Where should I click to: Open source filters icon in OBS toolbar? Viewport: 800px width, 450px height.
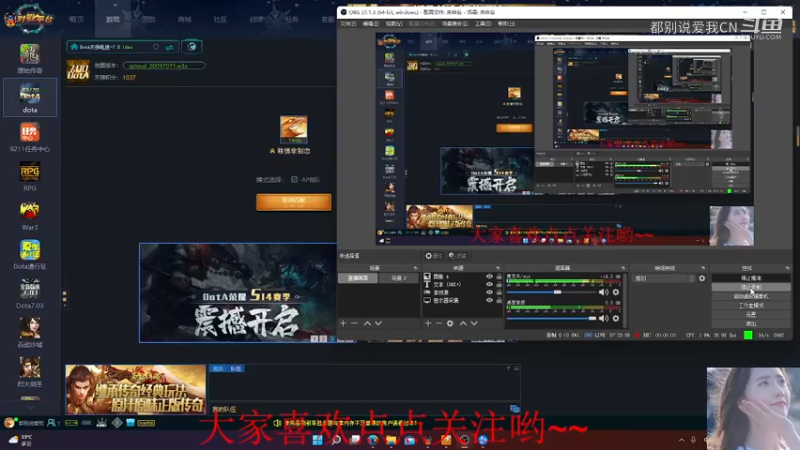(x=452, y=256)
